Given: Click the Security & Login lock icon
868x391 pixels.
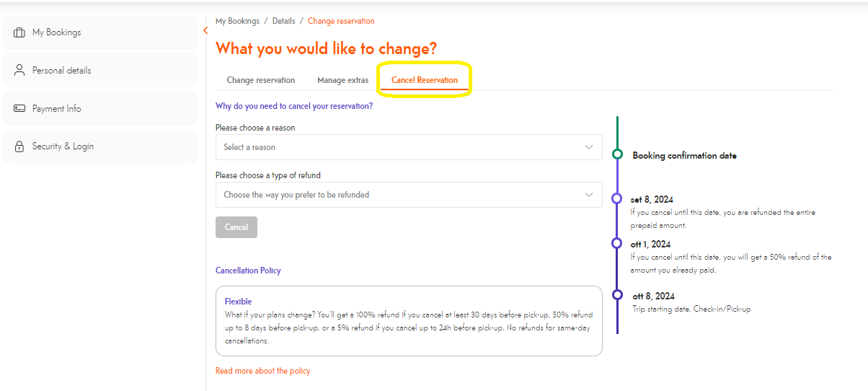Looking at the screenshot, I should [19, 146].
